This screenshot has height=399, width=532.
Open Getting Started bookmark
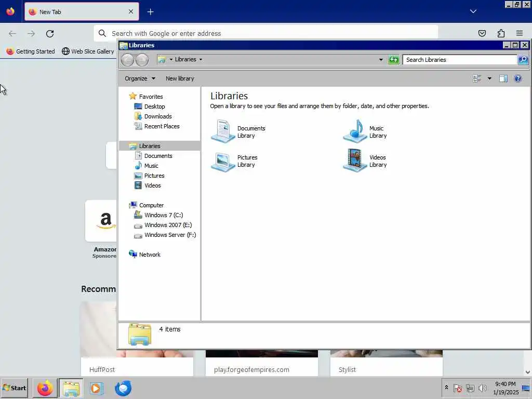pos(31,51)
